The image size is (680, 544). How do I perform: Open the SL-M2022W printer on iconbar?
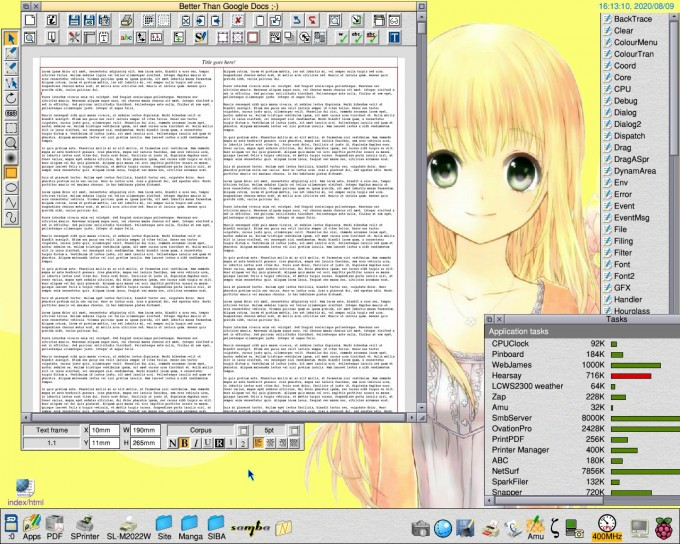pyautogui.click(x=129, y=528)
